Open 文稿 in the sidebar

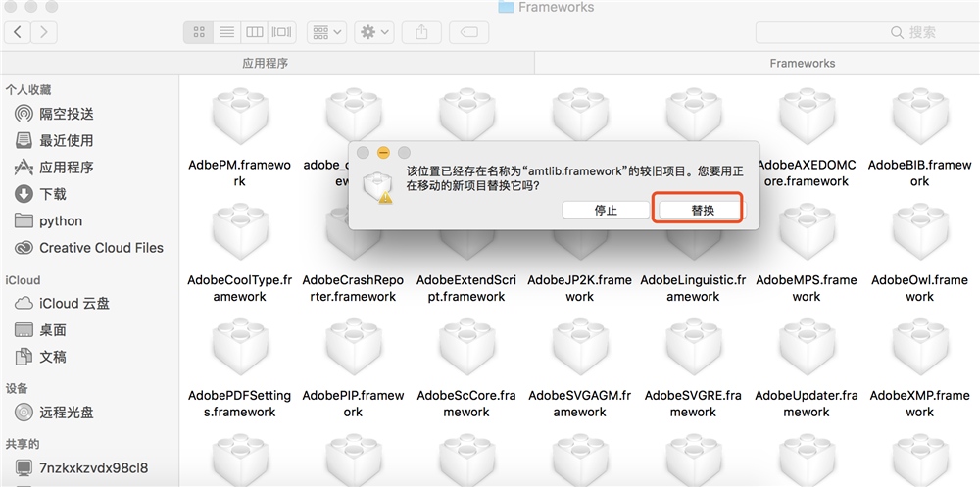(40, 357)
